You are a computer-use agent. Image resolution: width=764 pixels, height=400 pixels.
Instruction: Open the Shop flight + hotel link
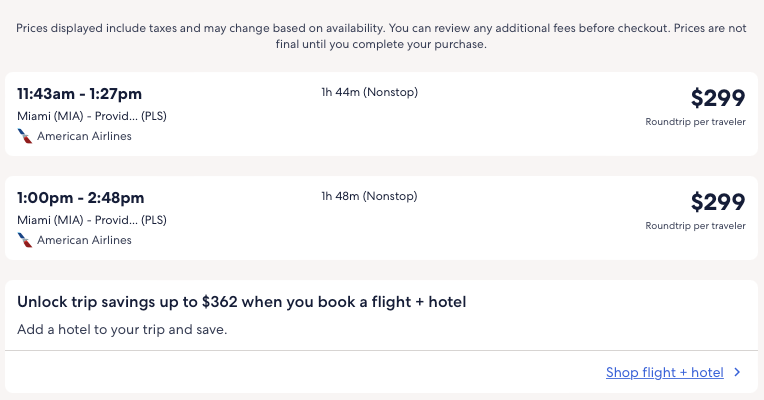tap(664, 373)
